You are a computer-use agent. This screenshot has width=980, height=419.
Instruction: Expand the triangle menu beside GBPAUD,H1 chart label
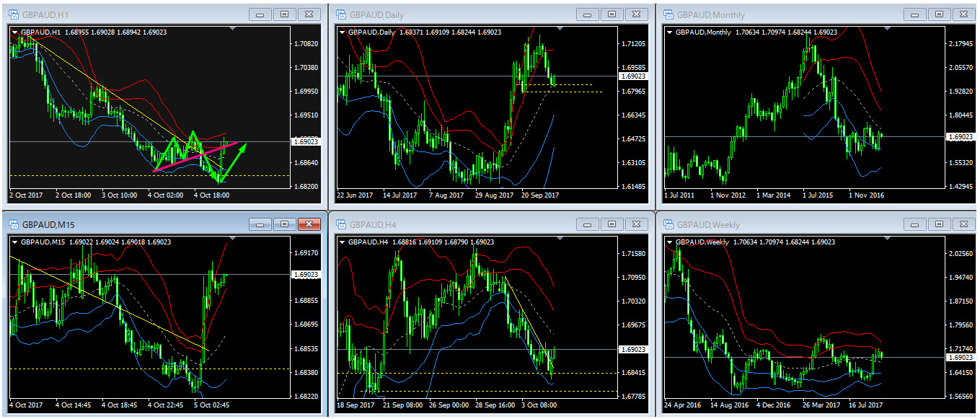click(x=14, y=32)
